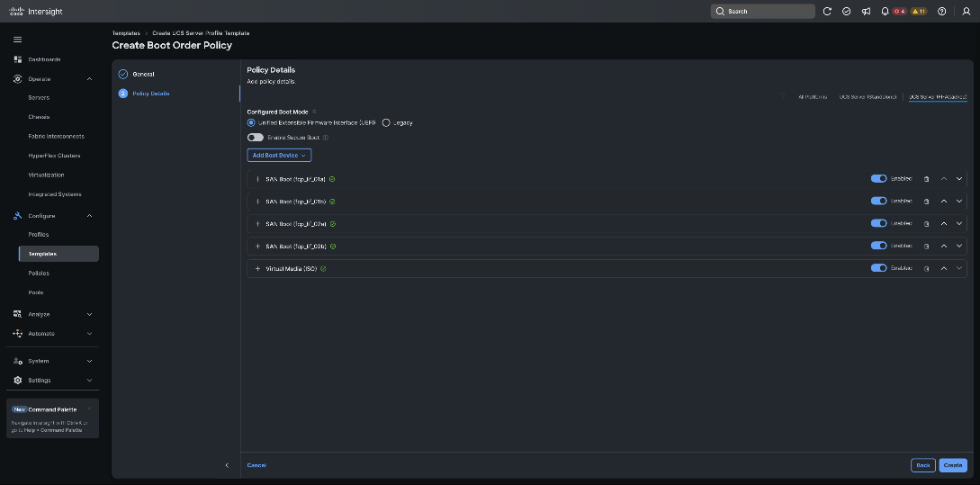Expand SAN Boot (fcp_lif_02a) row
The height and width of the screenshot is (485, 980).
[257, 224]
